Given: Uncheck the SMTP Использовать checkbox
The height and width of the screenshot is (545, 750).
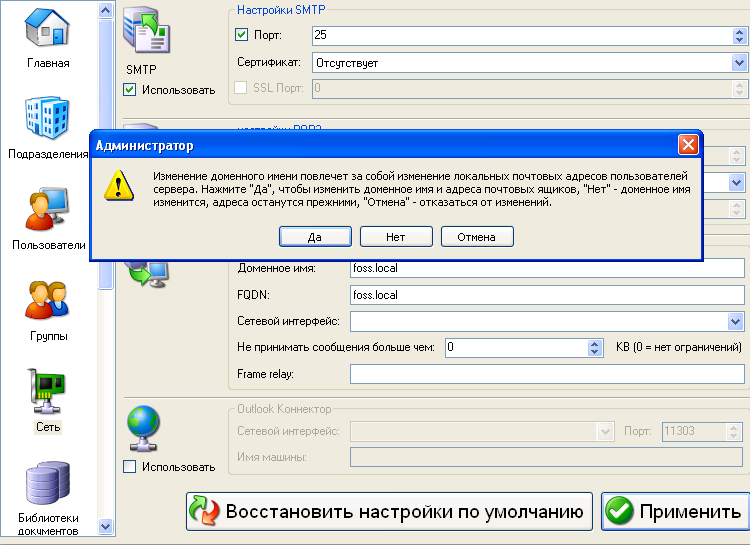Looking at the screenshot, I should (130, 90).
